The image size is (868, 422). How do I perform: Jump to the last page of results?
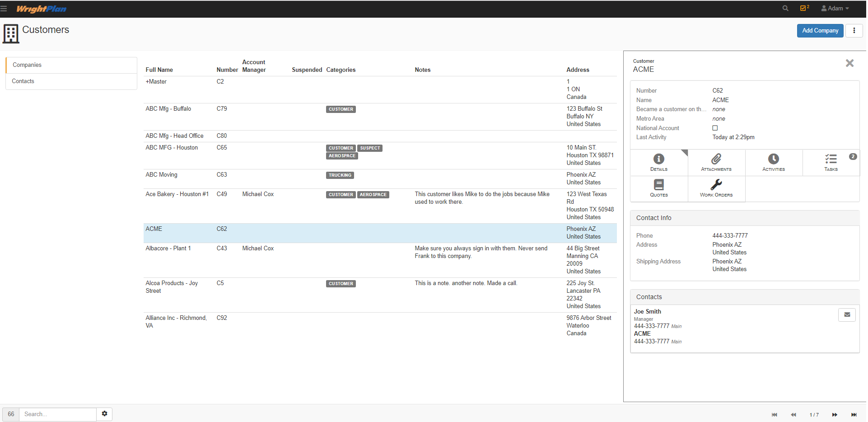854,414
